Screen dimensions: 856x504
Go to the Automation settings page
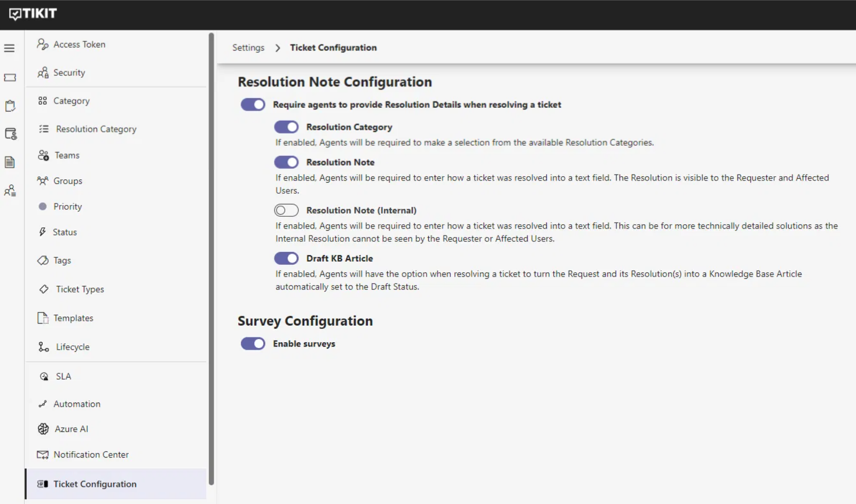[76, 404]
